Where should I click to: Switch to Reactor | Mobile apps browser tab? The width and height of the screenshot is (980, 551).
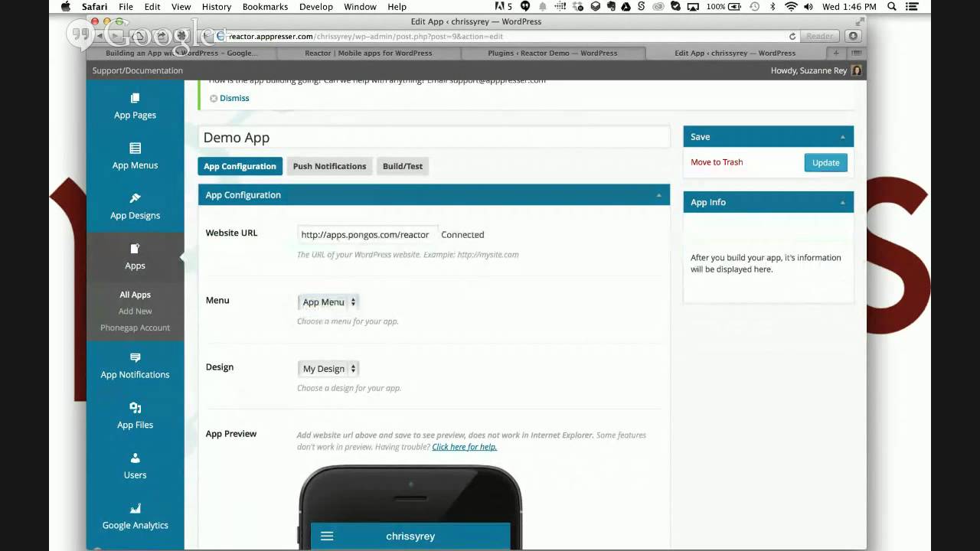pos(369,53)
